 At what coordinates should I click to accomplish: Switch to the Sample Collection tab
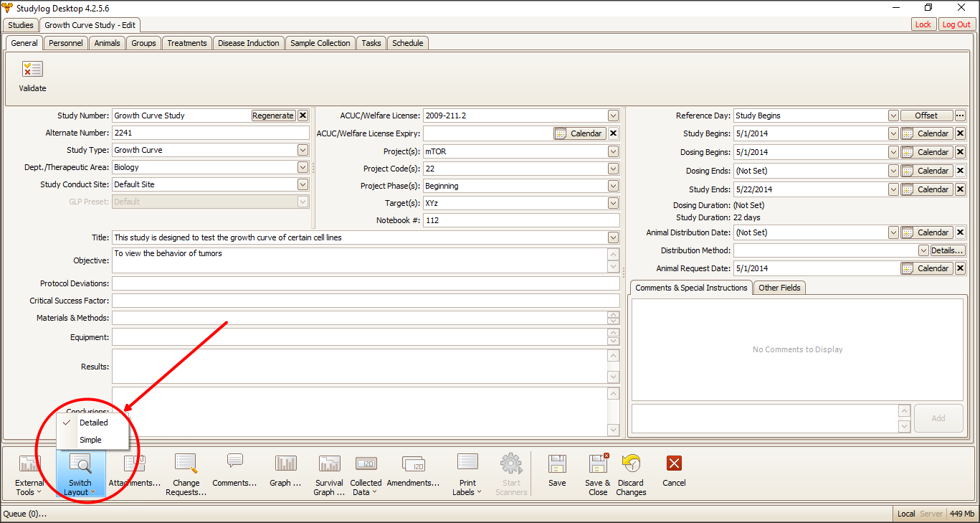click(x=320, y=43)
